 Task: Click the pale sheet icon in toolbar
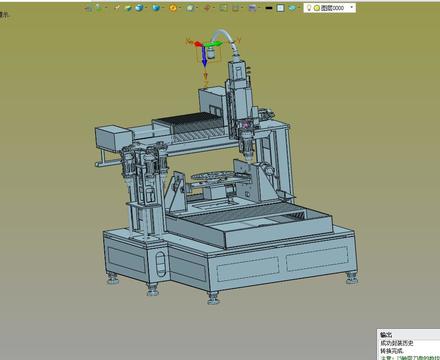(x=190, y=8)
